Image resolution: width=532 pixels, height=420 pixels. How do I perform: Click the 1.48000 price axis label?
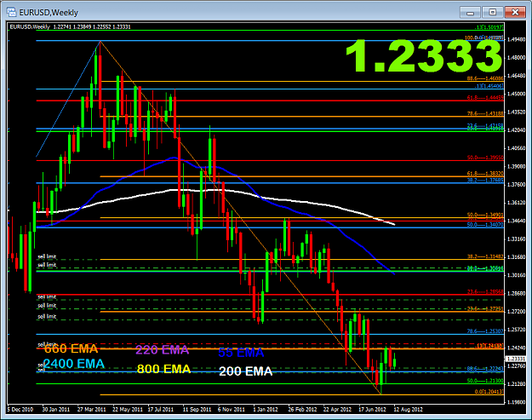pyautogui.click(x=517, y=58)
